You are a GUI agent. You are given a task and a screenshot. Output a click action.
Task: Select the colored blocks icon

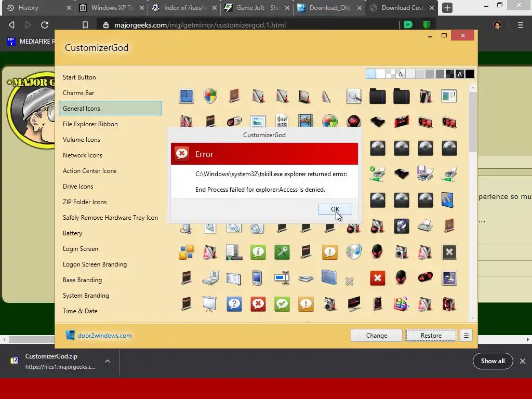pos(187,252)
